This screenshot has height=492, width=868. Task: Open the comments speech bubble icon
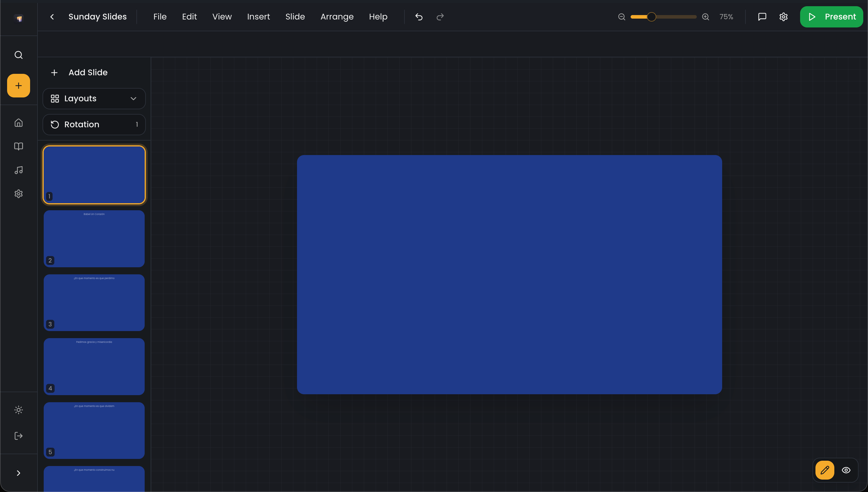point(762,17)
